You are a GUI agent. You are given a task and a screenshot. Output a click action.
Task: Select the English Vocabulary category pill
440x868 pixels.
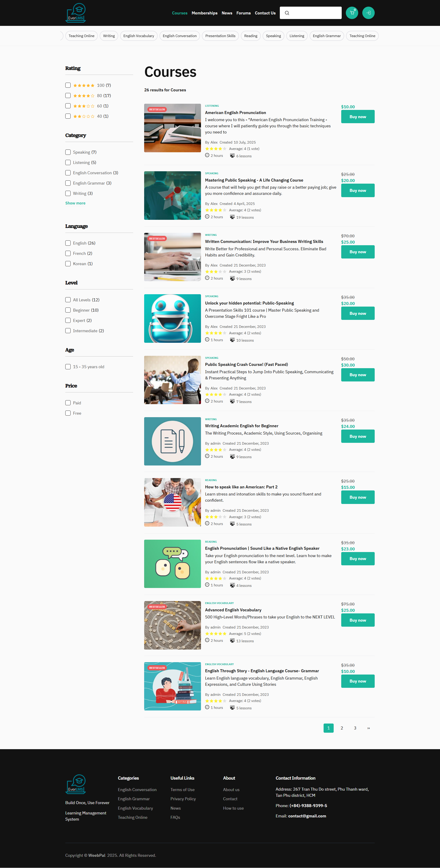(139, 36)
